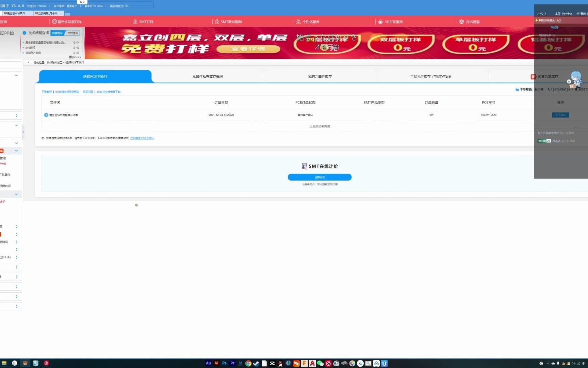Image resolution: width=588 pixels, height=368 pixels.
Task: Expand the 商城 sidebar item chevron
Action: [x=16, y=242]
